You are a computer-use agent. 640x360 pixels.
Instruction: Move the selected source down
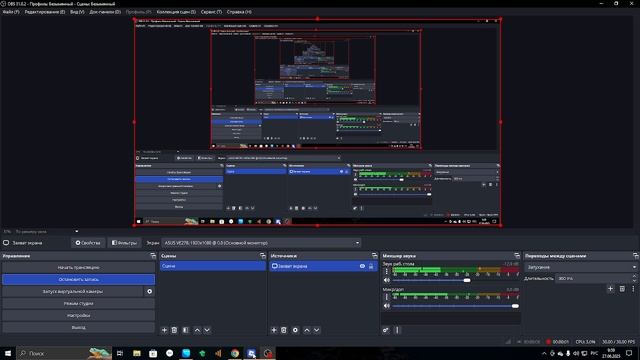tap(317, 330)
